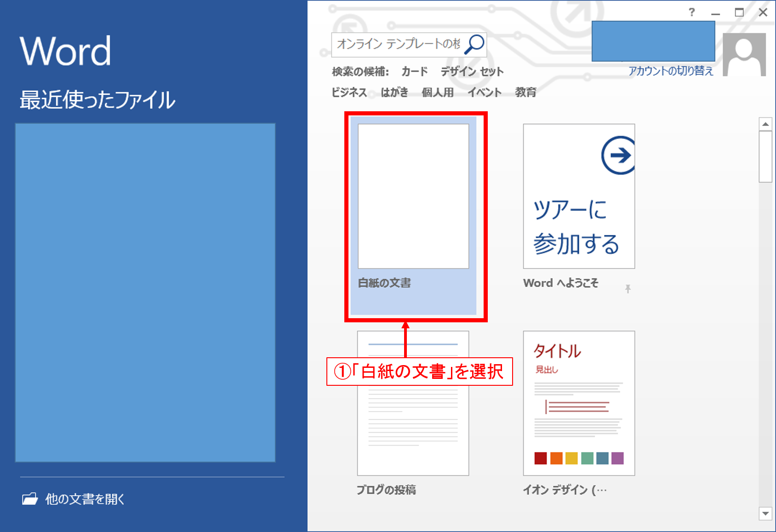Click the カード suggested search link

414,72
